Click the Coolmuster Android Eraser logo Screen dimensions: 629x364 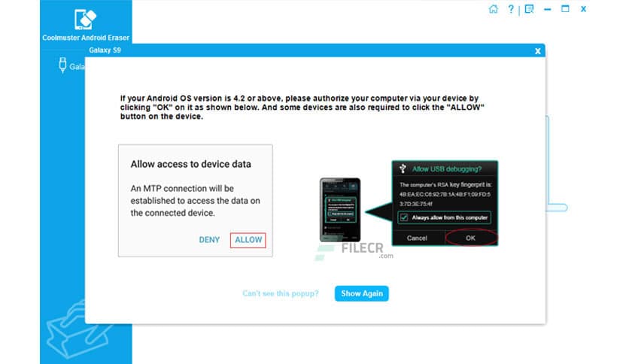[x=85, y=20]
